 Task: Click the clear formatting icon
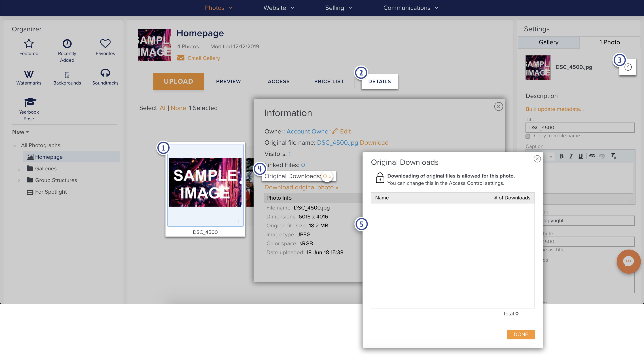click(614, 156)
